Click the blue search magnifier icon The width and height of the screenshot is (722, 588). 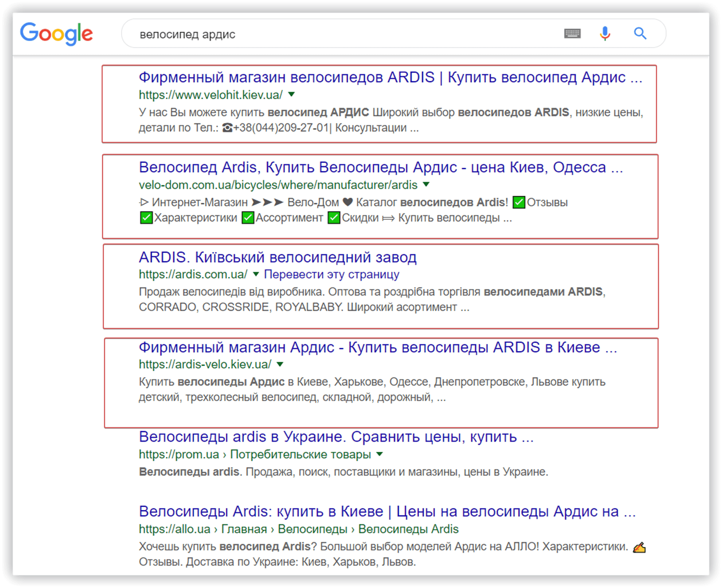point(640,33)
